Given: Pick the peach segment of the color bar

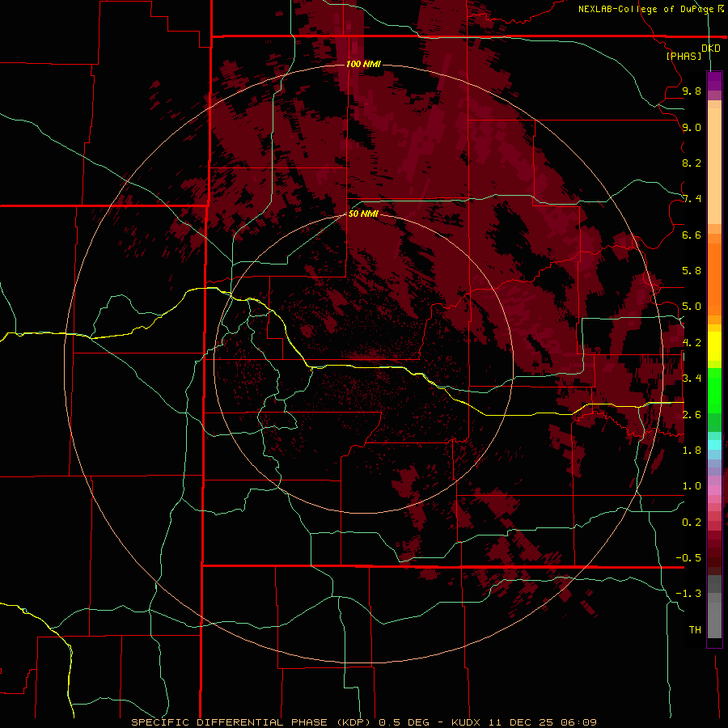Looking at the screenshot, I should pyautogui.click(x=714, y=166).
